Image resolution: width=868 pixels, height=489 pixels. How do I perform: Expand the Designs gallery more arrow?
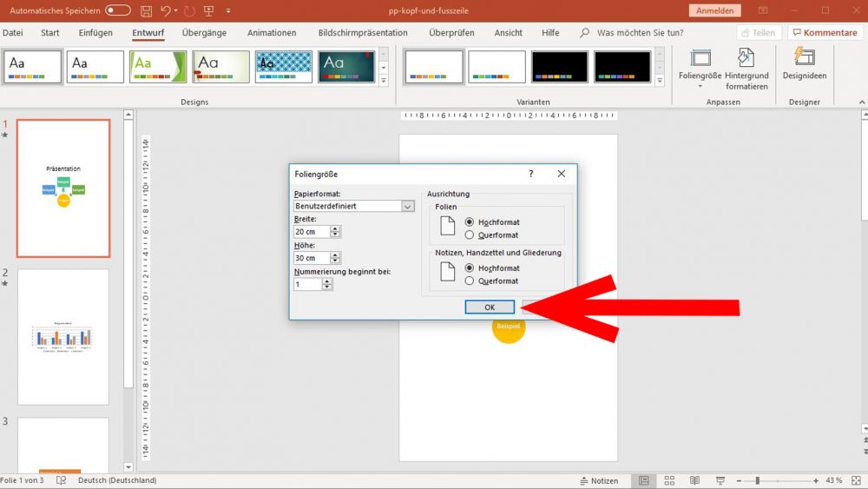384,80
